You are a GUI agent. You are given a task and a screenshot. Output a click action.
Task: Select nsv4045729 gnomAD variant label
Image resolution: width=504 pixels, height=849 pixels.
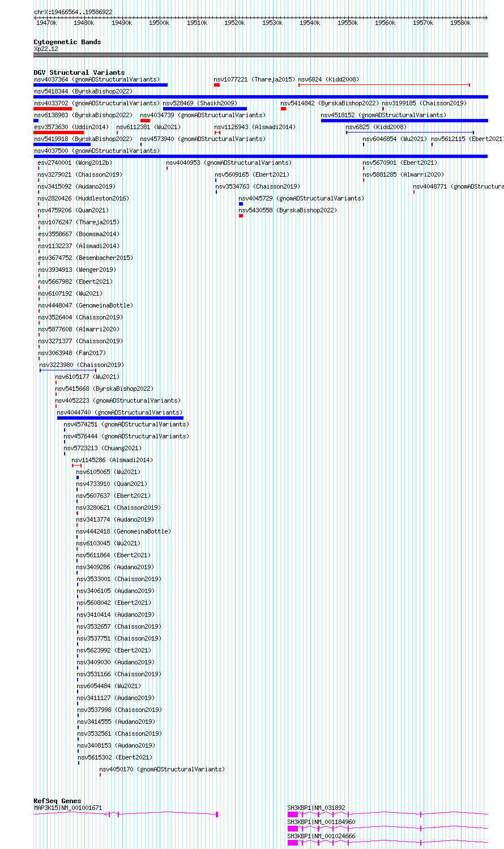(301, 199)
